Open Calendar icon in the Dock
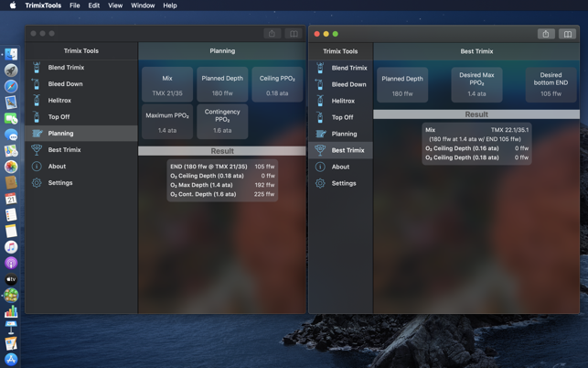The image size is (588, 368). (x=11, y=199)
